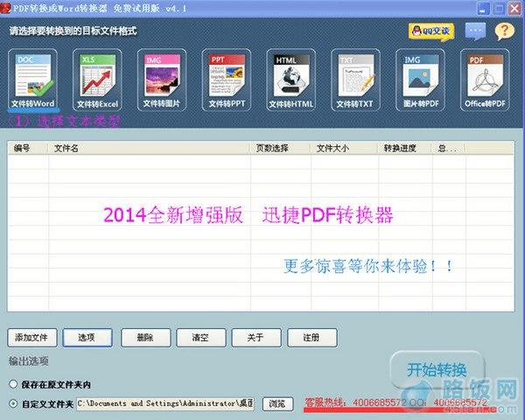
Task: Open the 关于 about button
Action: coord(256,337)
